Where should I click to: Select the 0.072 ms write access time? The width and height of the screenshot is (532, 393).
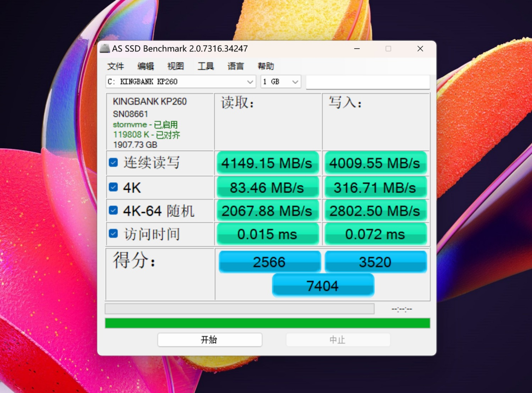pos(375,234)
